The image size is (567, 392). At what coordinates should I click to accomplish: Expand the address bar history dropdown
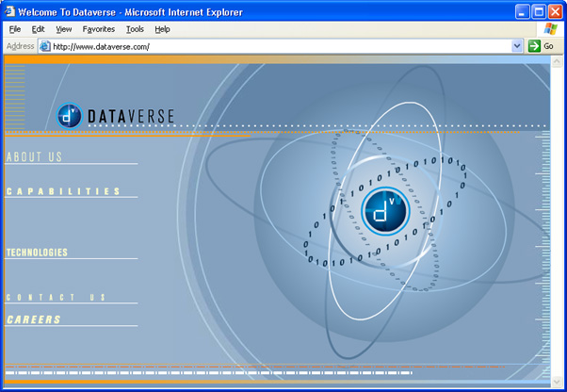[517, 46]
